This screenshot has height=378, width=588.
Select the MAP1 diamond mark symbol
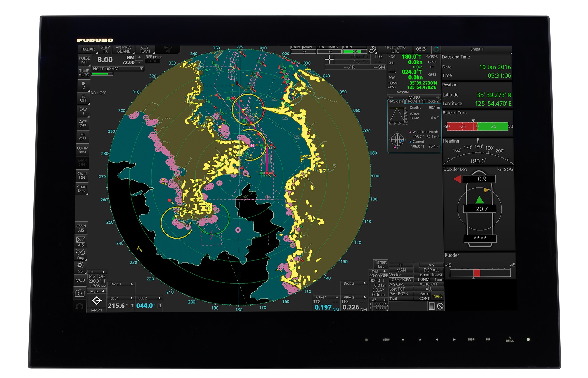[x=97, y=300]
